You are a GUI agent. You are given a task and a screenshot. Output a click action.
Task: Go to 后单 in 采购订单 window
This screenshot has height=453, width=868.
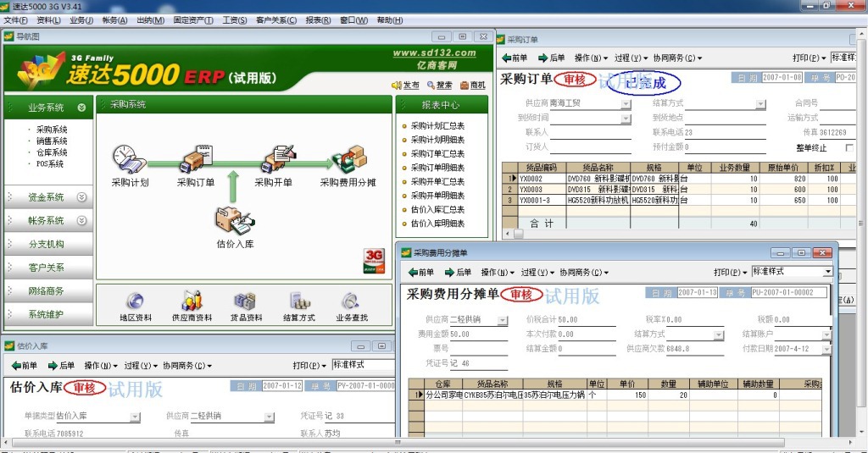(551, 58)
